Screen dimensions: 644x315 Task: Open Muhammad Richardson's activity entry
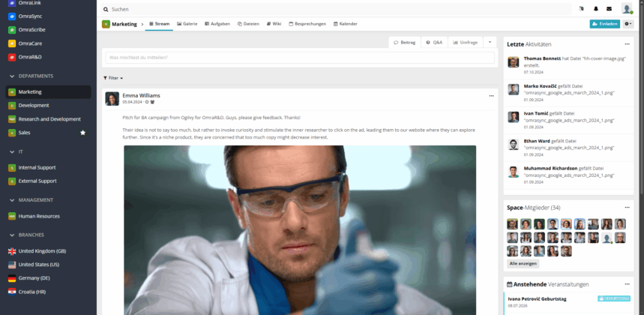coord(568,175)
